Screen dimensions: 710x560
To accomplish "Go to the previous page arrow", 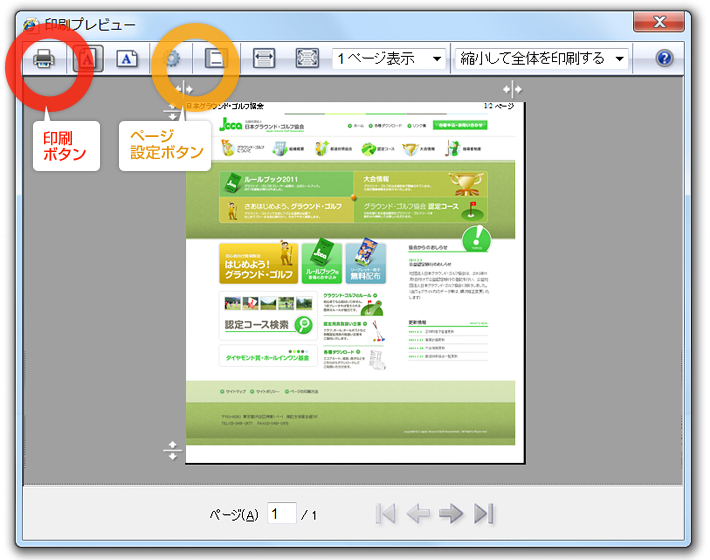I will pyautogui.click(x=418, y=514).
